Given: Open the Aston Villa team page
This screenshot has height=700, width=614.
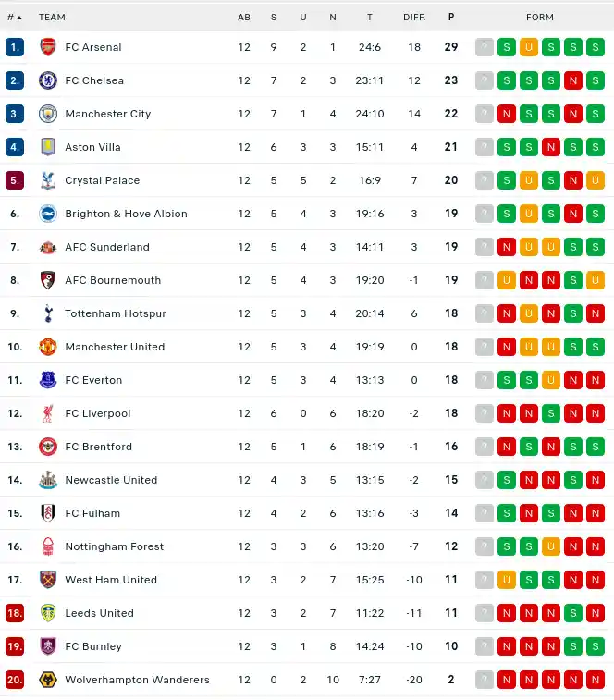Looking at the screenshot, I should (92, 147).
